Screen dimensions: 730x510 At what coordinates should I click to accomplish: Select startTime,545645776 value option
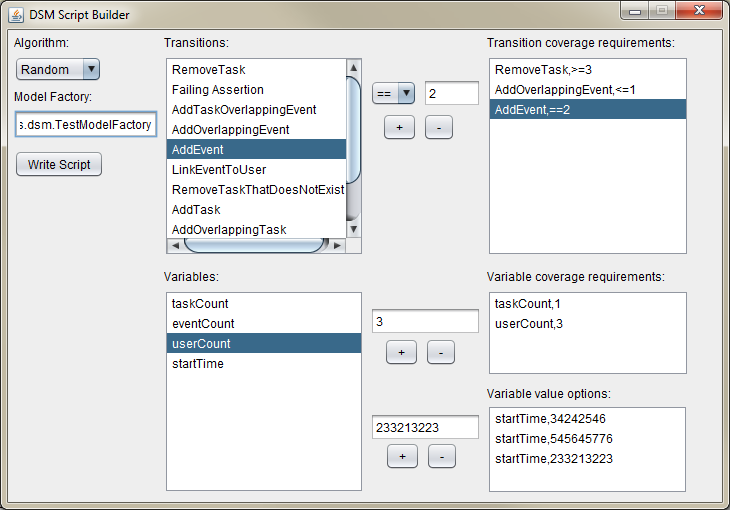pyautogui.click(x=553, y=439)
